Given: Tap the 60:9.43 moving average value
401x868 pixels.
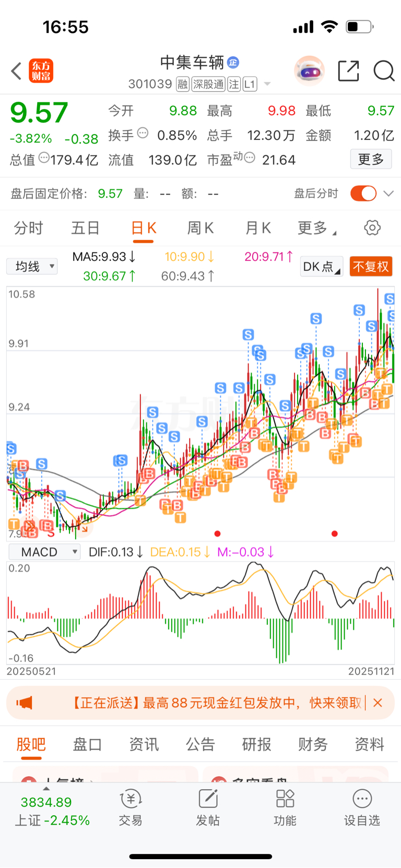Looking at the screenshot, I should coord(188,276).
